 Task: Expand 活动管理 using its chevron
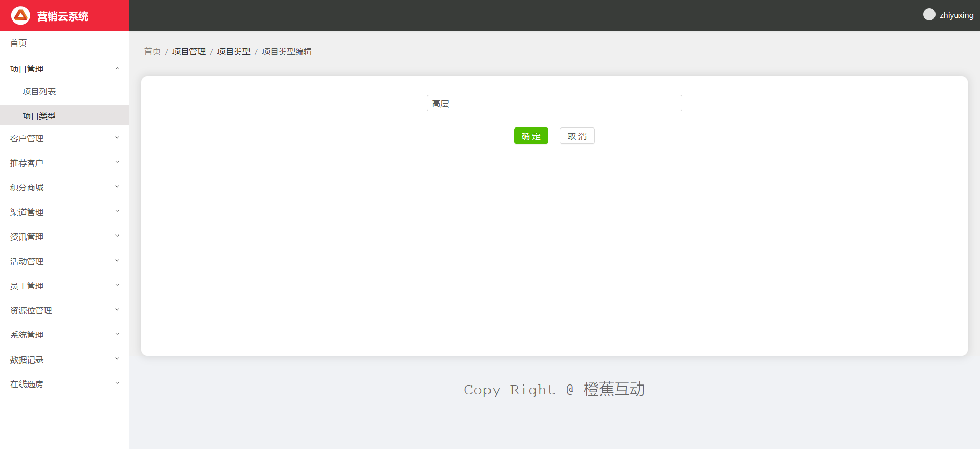pyautogui.click(x=117, y=261)
